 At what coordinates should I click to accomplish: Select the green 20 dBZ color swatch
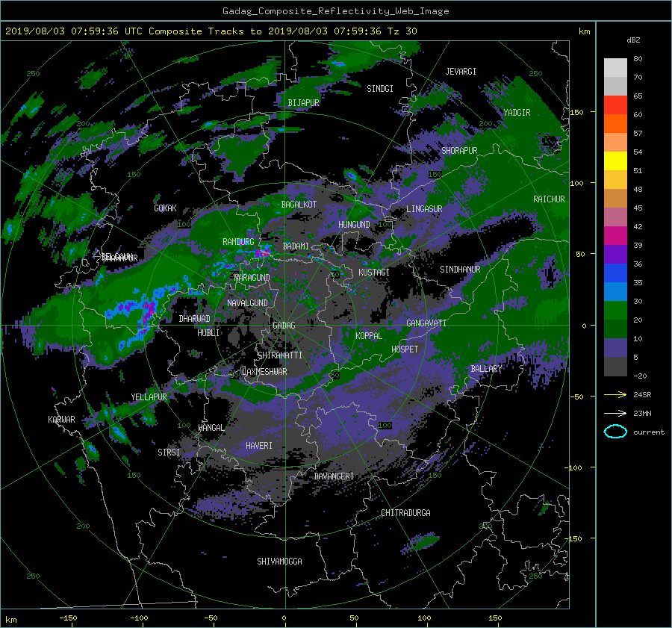pos(615,311)
